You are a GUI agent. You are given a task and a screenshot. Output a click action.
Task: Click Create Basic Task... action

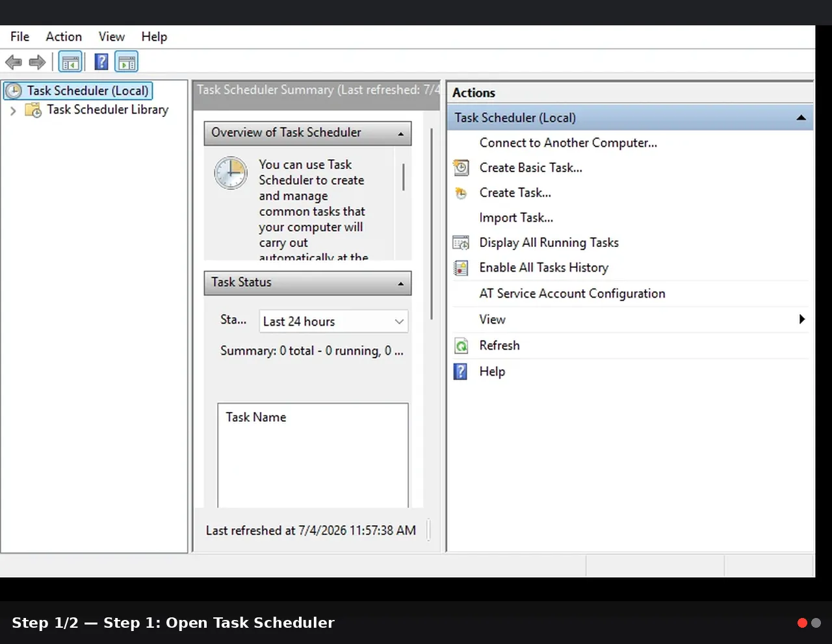(x=530, y=168)
